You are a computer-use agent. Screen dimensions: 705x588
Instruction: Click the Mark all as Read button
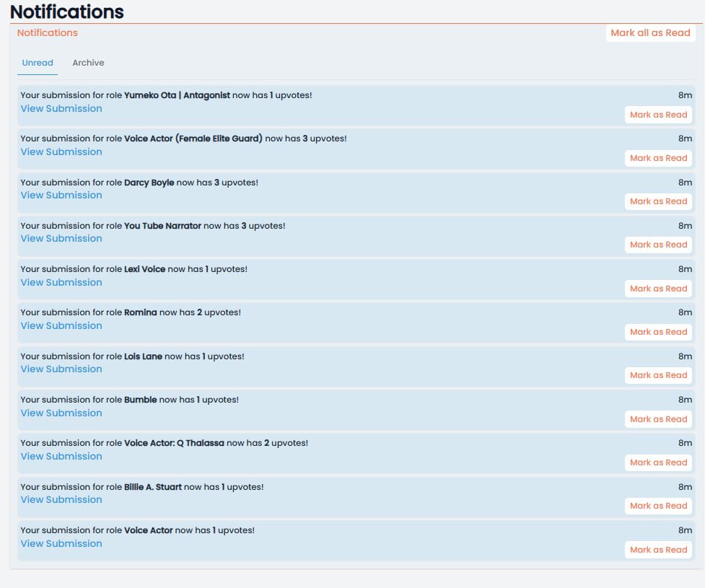click(650, 32)
